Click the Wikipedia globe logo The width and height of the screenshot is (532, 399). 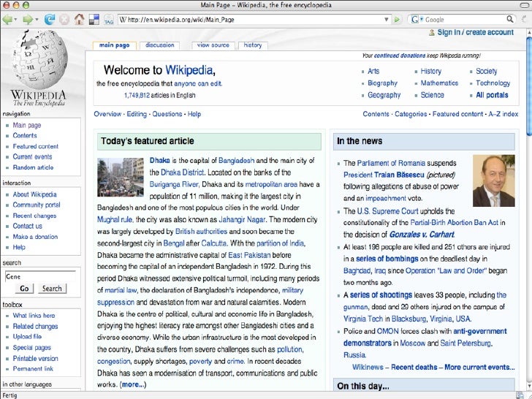[39, 59]
